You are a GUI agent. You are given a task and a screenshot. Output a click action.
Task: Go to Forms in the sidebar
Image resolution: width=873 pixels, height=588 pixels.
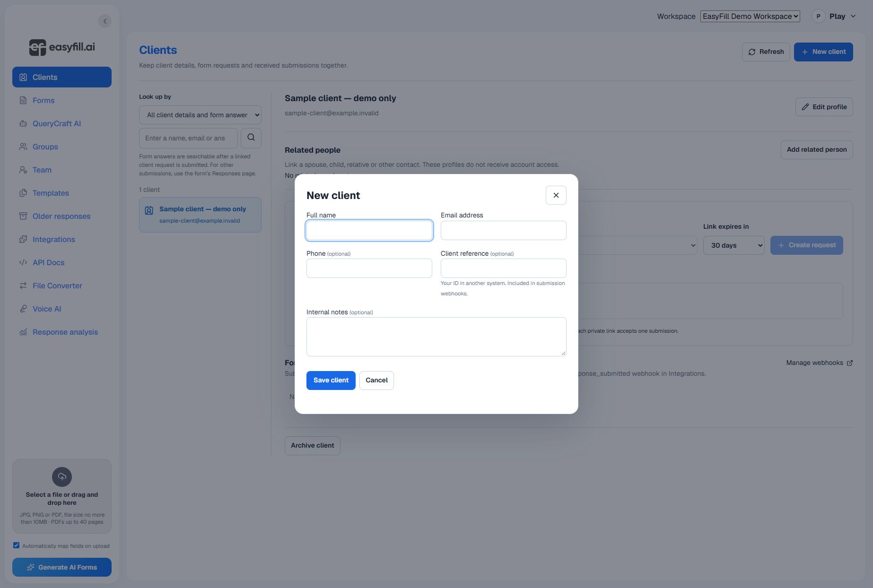(x=62, y=100)
